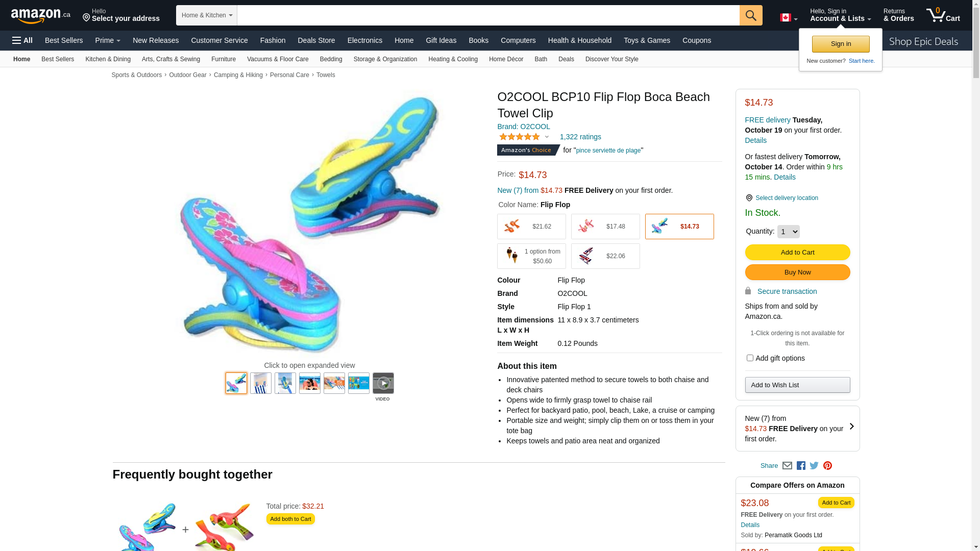Viewport: 980px width, 551px height.
Task: Open the Canada flag country selector
Action: coord(788,18)
